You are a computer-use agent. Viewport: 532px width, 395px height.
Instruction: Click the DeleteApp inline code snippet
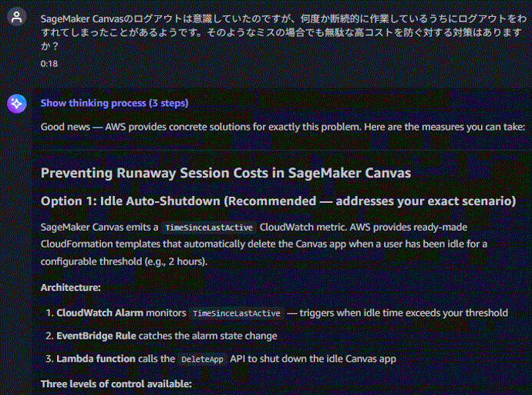coord(202,359)
